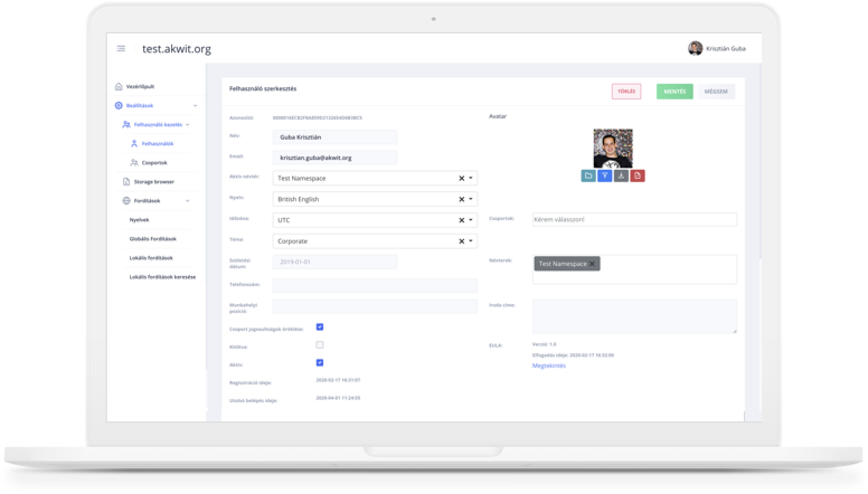Viewport: 868px width, 494px height.
Task: Collapse the Fordítások submenu chevron
Action: [187, 201]
